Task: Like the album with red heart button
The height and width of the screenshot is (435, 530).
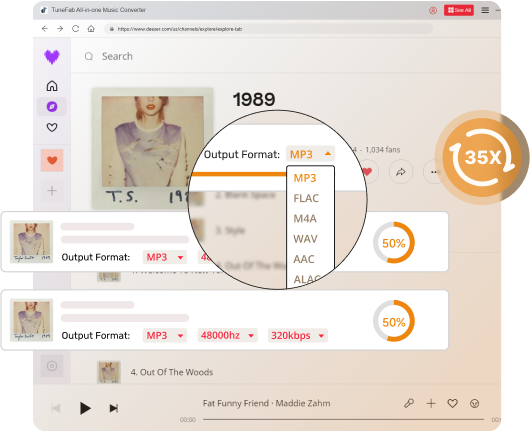Action: [x=367, y=172]
